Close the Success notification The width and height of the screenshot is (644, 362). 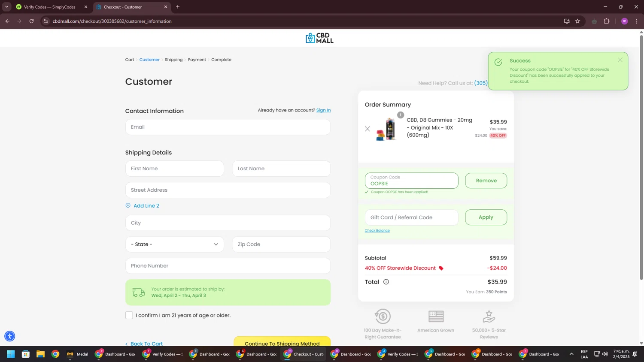click(620, 60)
